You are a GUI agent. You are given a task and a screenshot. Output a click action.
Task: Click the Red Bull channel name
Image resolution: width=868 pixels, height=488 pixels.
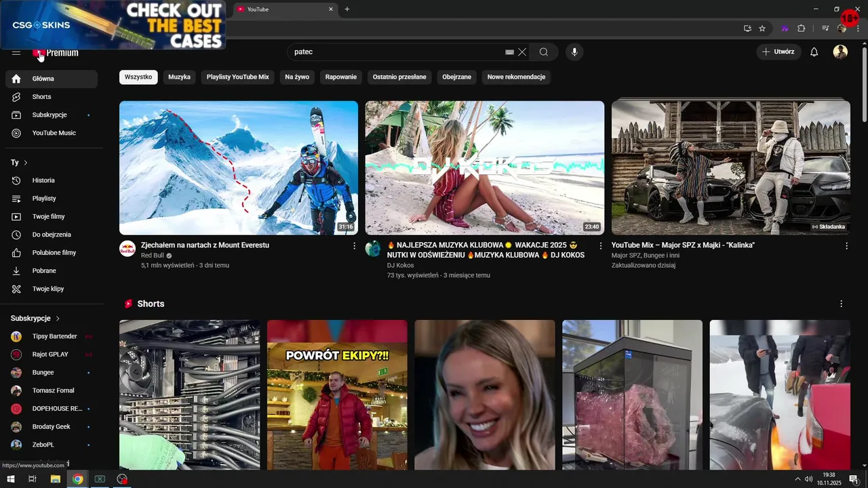(153, 256)
